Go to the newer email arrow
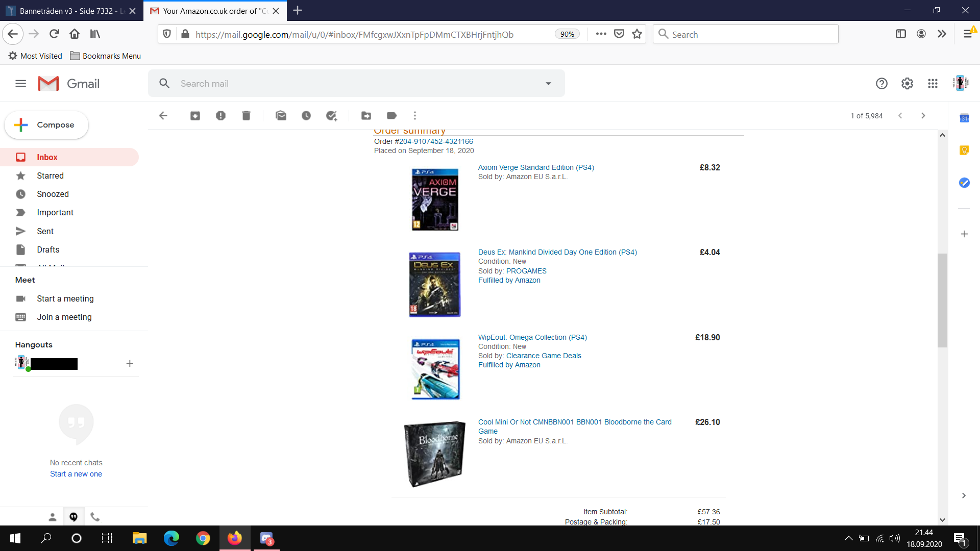This screenshot has height=551, width=980. [900, 116]
